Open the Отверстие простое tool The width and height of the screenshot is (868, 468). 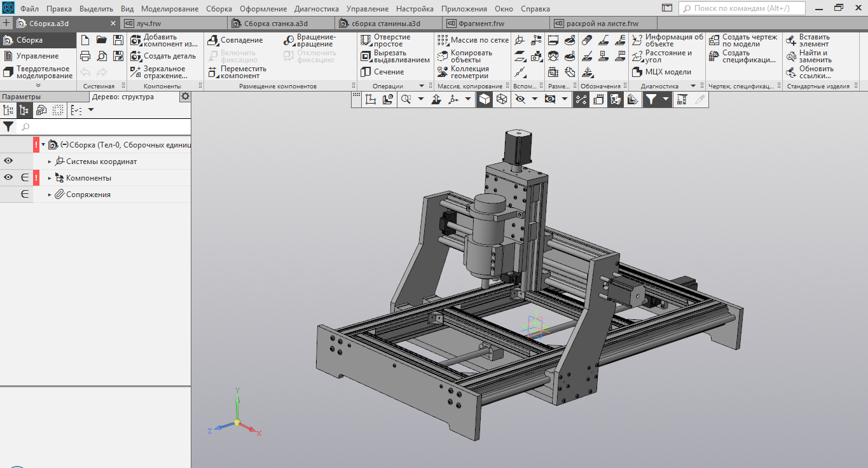(x=385, y=40)
